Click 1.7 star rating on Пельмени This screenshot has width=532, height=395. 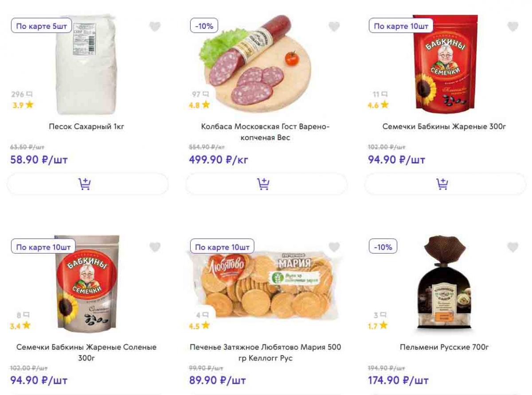378,325
